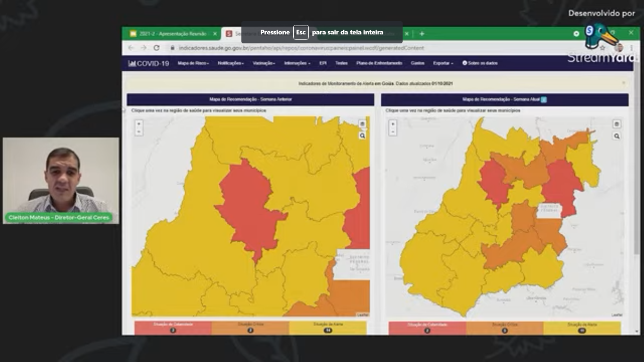Screen dimensions: 644x362
Task: Zoom in on the right Semana Atual map
Action: pos(393,124)
